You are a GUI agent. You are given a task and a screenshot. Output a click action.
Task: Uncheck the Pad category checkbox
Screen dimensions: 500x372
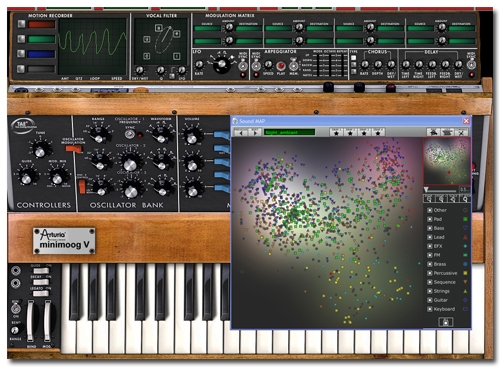(430, 219)
